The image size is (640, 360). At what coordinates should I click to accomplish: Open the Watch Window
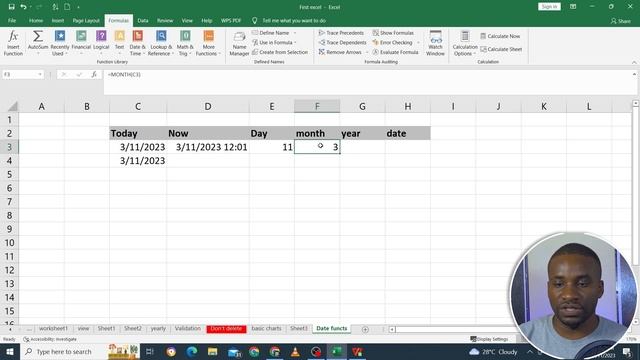pyautogui.click(x=435, y=43)
